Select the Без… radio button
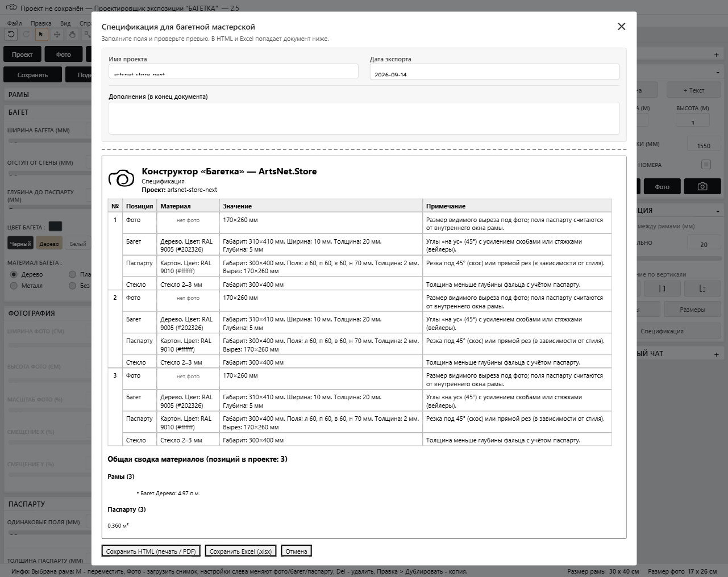Image resolution: width=728 pixels, height=577 pixels. click(72, 286)
